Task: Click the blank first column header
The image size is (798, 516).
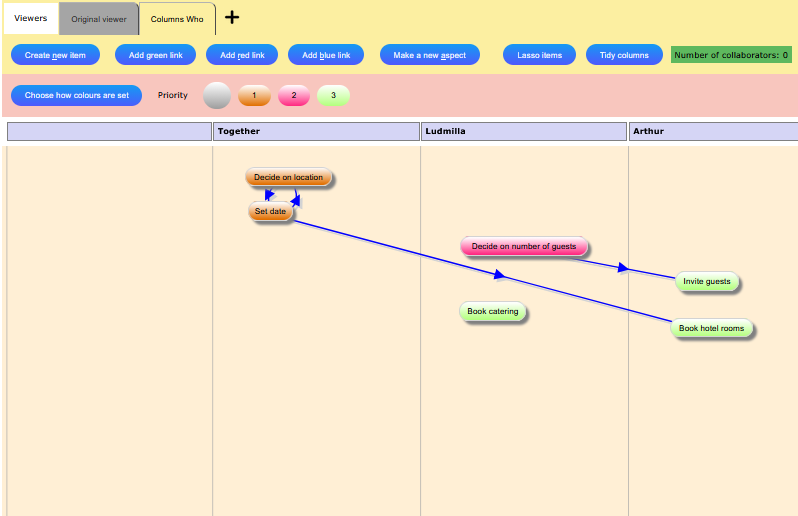Action: pyautogui.click(x=109, y=131)
